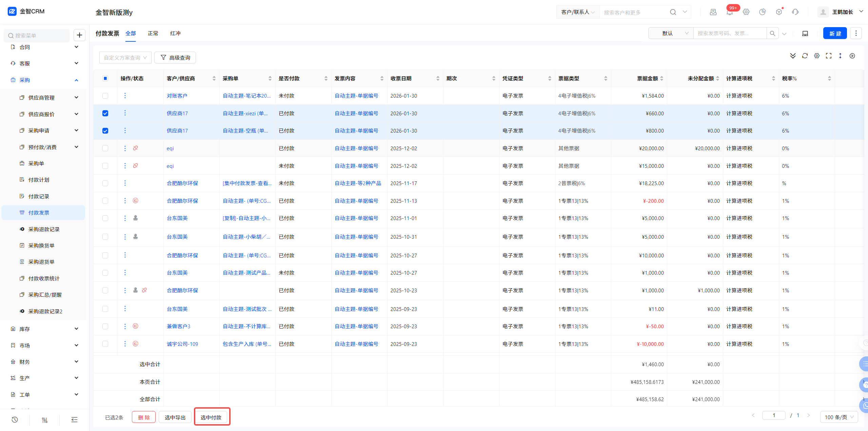
Task: Open the 100 条/页 page size dropdown
Action: (x=839, y=417)
